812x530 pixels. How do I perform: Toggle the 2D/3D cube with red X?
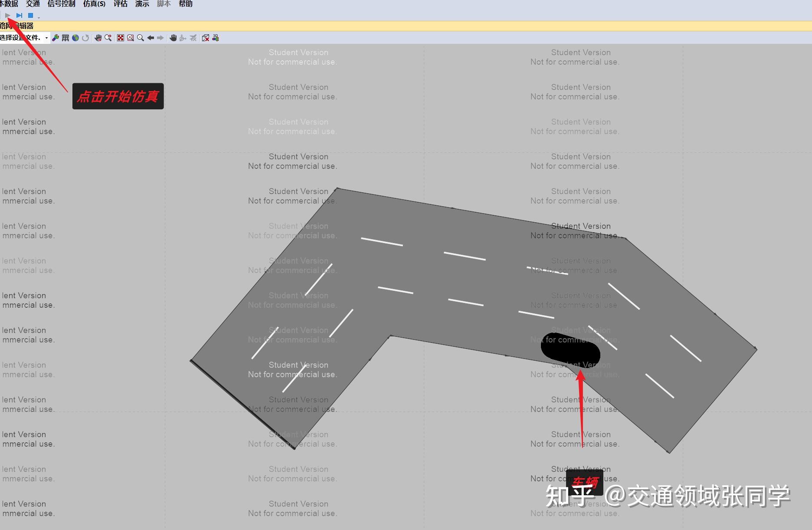click(x=206, y=38)
